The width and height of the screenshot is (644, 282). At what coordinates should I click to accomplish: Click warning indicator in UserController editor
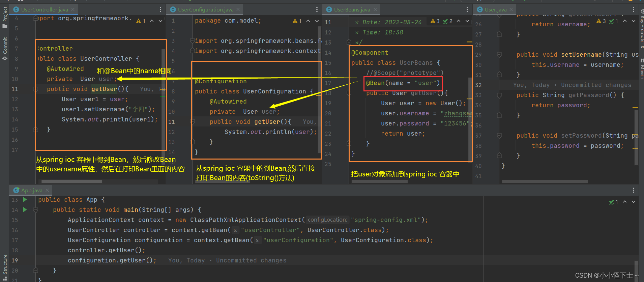pyautogui.click(x=141, y=21)
